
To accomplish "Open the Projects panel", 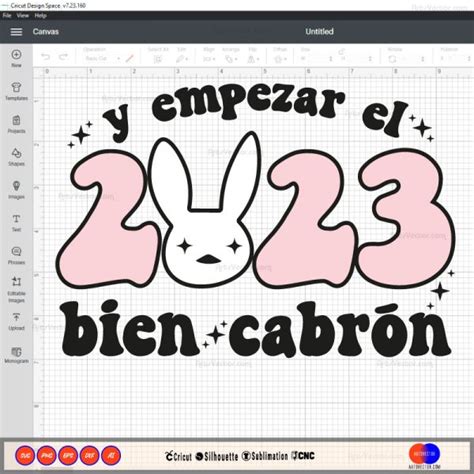I will point(16,124).
